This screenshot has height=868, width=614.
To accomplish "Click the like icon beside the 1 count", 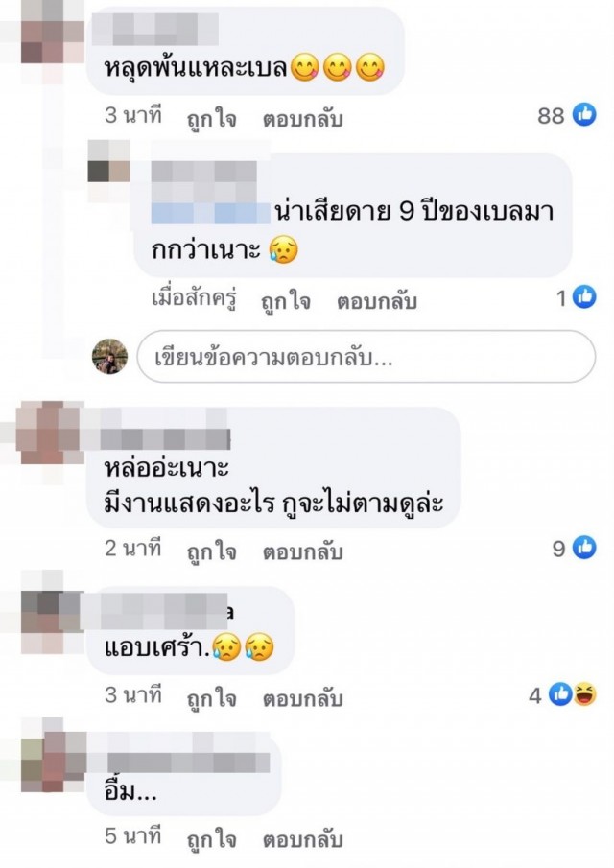I will (x=584, y=297).
